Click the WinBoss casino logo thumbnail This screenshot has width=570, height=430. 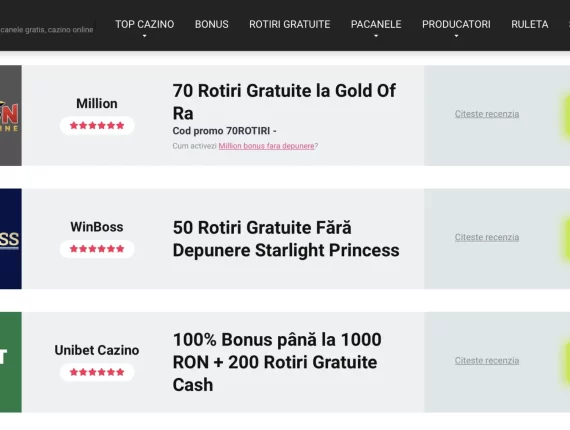11,239
